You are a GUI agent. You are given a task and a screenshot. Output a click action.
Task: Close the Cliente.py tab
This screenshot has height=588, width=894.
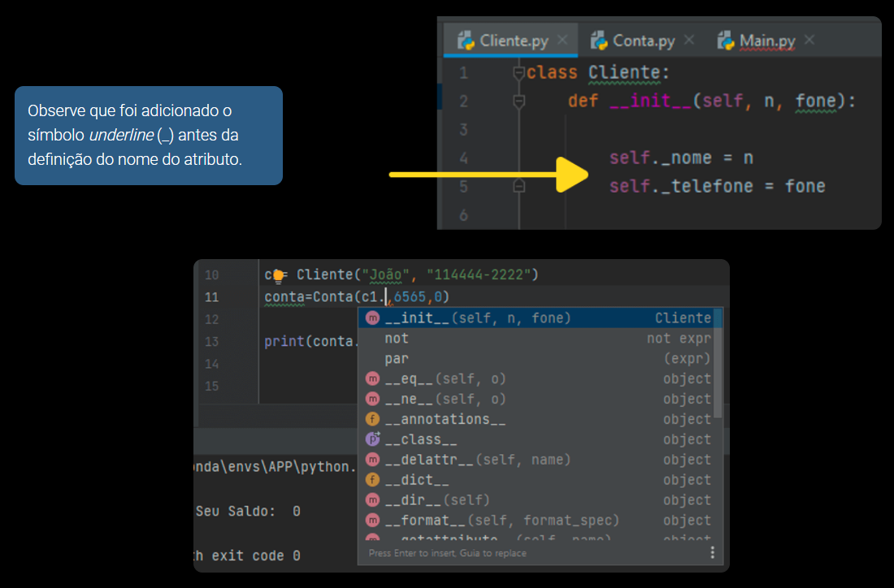pos(562,40)
